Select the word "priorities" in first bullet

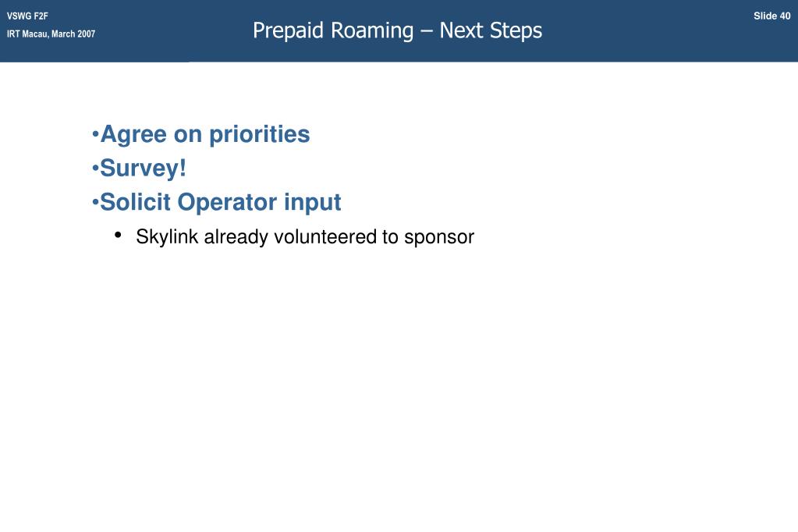(x=260, y=134)
